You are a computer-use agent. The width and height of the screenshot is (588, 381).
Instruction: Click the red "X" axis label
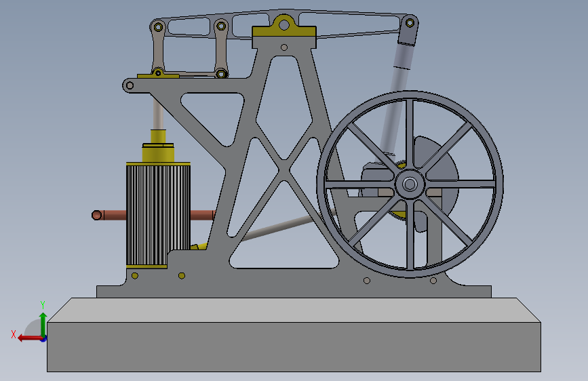14,334
